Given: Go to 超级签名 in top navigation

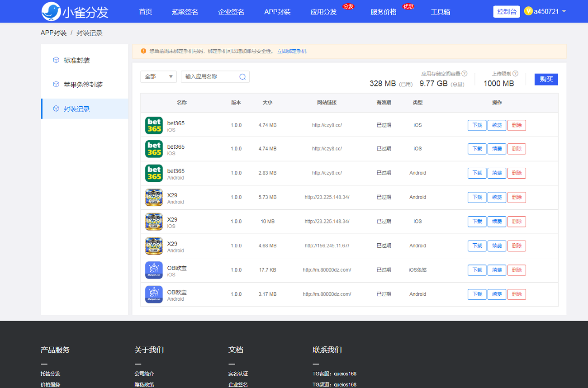Looking at the screenshot, I should pyautogui.click(x=185, y=12).
